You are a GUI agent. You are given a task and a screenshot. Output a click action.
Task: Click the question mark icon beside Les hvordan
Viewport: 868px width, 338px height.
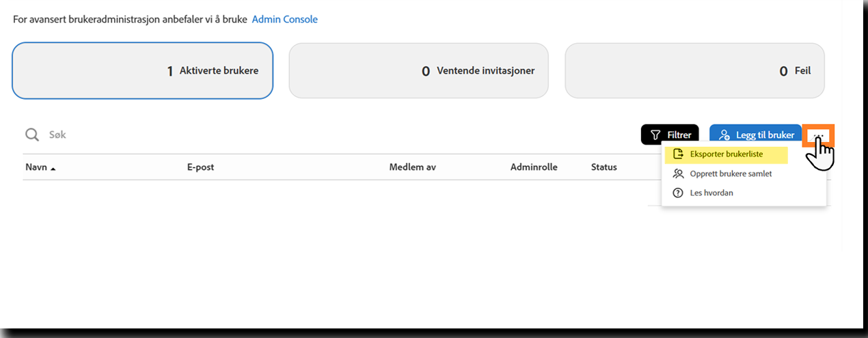[x=678, y=193]
